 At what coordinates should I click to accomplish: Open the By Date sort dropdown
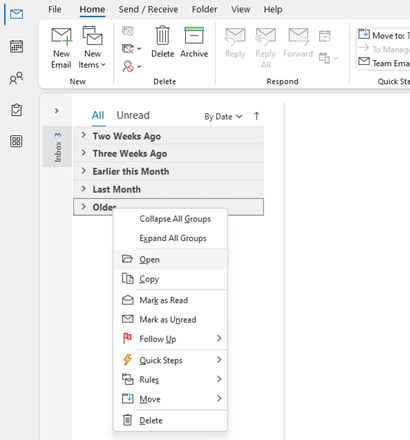coord(223,116)
